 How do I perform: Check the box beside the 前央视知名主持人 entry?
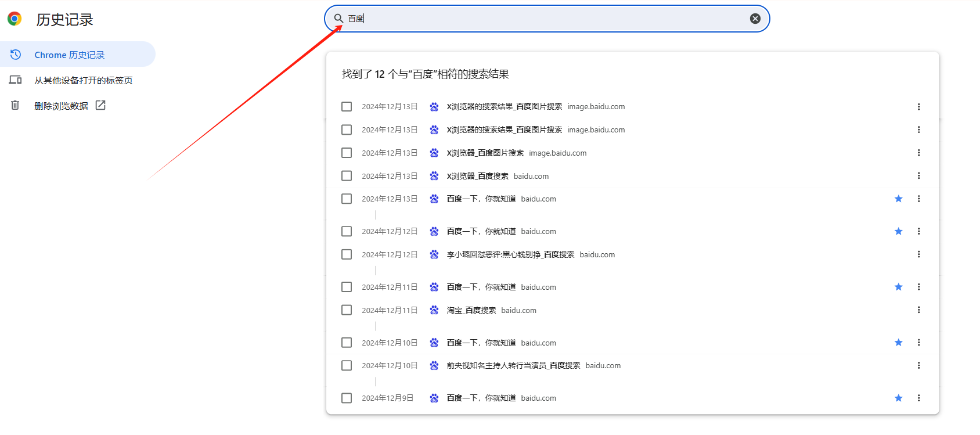pos(347,365)
